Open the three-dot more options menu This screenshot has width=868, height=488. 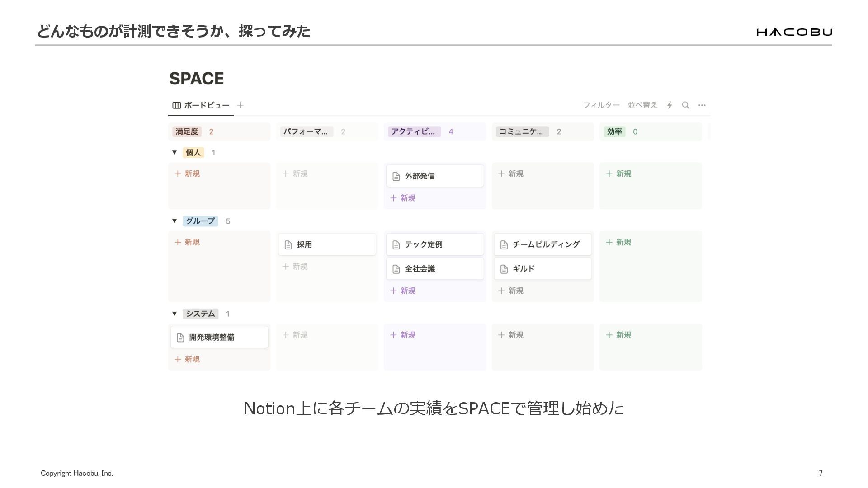point(702,105)
